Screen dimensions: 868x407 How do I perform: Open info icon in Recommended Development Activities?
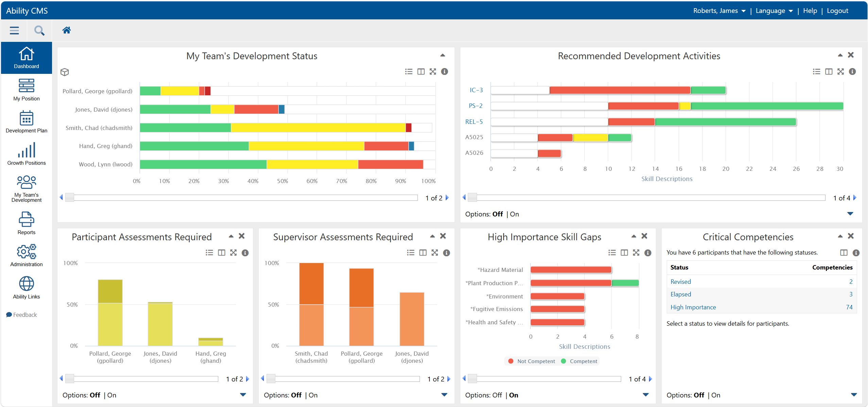point(852,71)
